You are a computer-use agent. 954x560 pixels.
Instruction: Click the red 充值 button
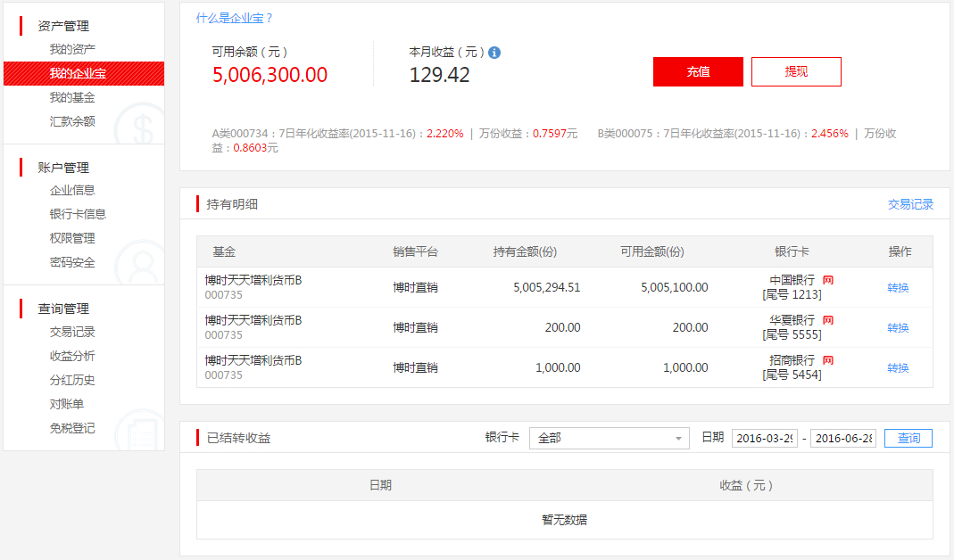pyautogui.click(x=698, y=71)
